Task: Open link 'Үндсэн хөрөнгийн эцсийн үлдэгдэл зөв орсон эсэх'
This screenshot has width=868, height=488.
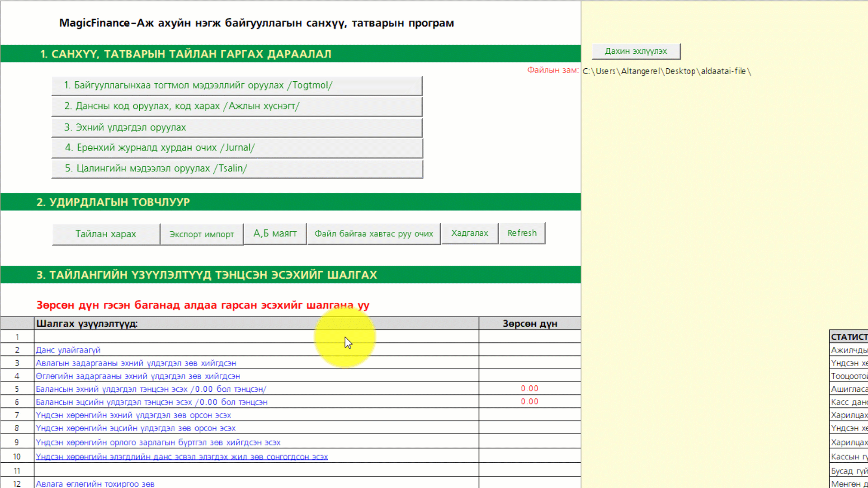Action: [x=136, y=428]
